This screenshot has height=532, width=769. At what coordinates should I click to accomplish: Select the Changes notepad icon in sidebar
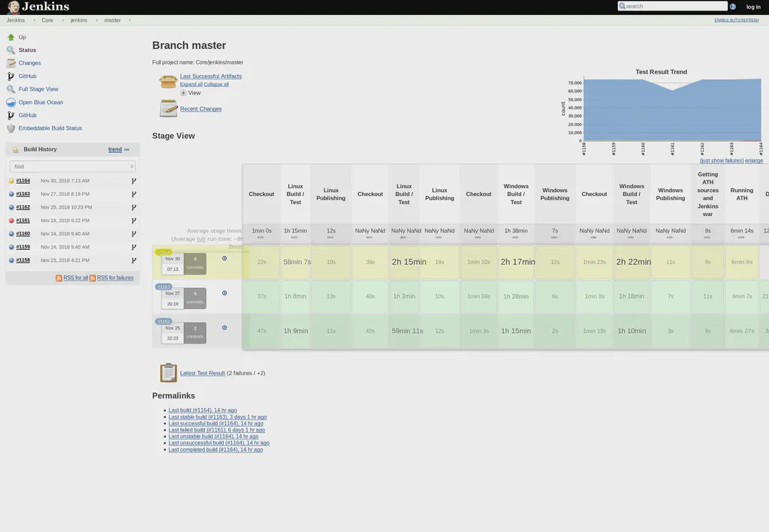[x=10, y=63]
